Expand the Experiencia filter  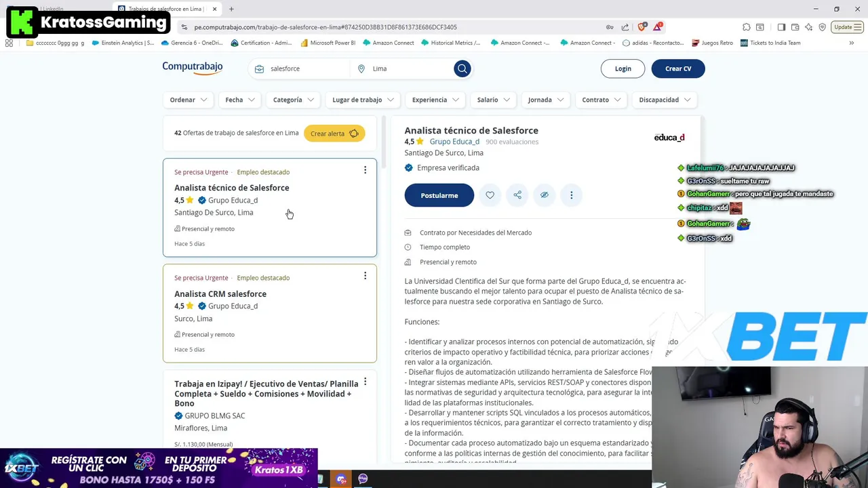(435, 100)
